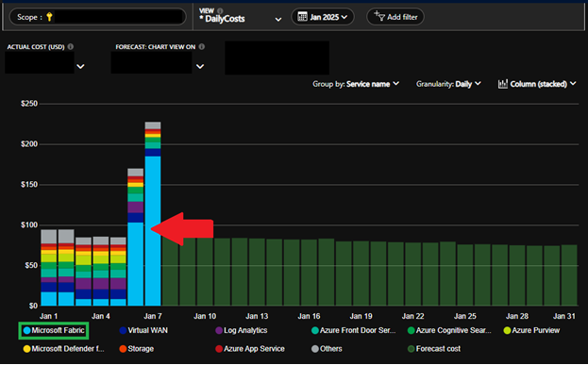Image resolution: width=588 pixels, height=365 pixels.
Task: Click the Add filter button
Action: click(395, 17)
